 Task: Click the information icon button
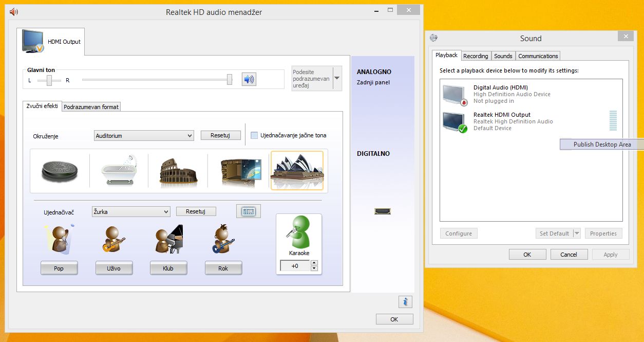(x=405, y=302)
